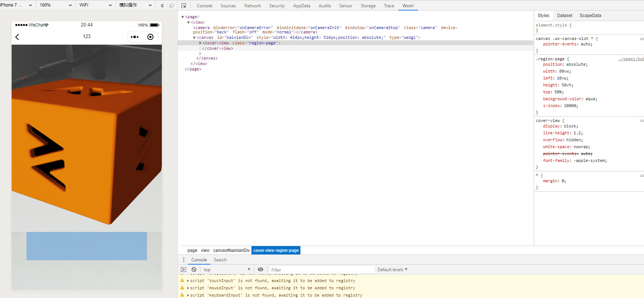Click the closing canvas tag line
The image size is (644, 298).
point(207,58)
